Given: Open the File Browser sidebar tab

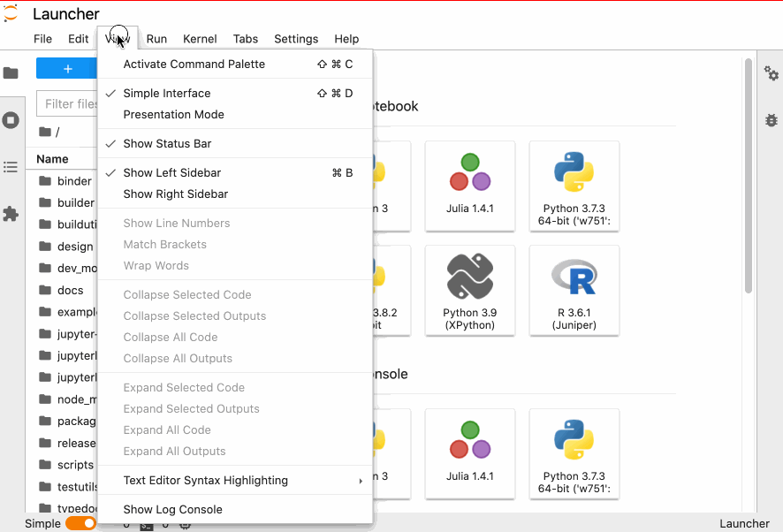Looking at the screenshot, I should point(11,73).
